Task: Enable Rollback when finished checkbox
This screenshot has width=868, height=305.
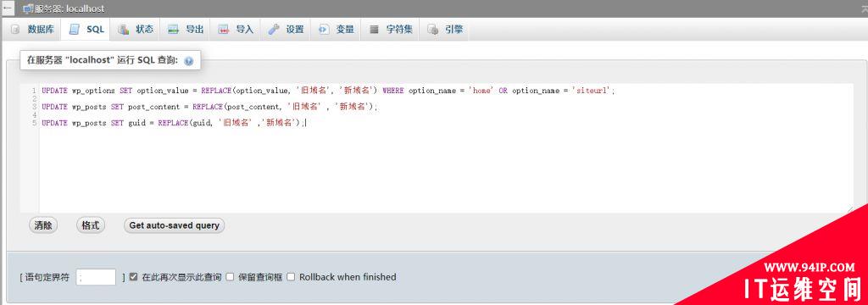Action: pyautogui.click(x=291, y=277)
